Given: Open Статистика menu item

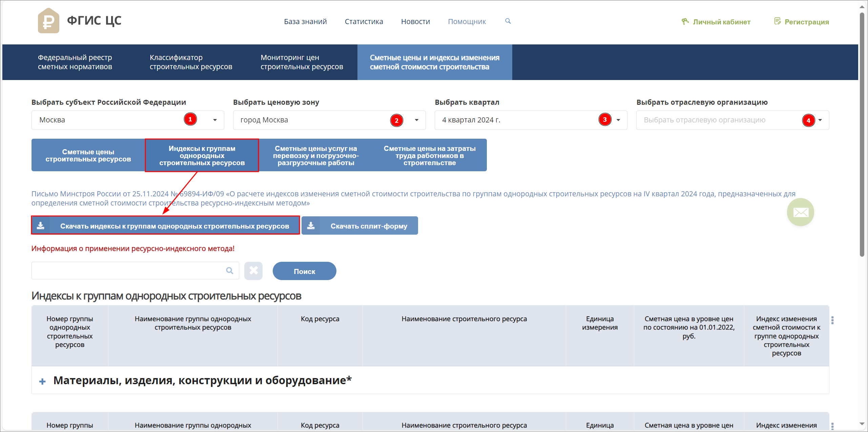Looking at the screenshot, I should coord(364,22).
